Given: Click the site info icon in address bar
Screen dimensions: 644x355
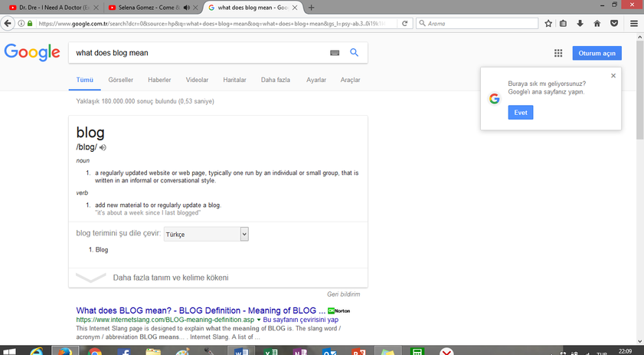Looking at the screenshot, I should 21,24.
